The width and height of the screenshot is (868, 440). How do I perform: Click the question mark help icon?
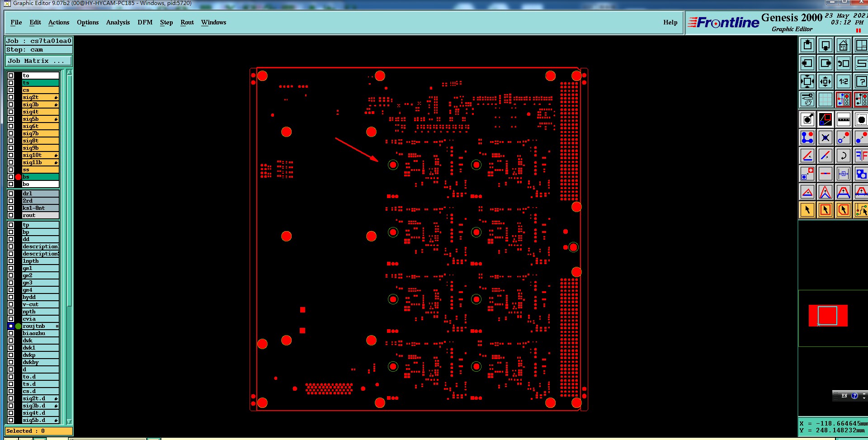tap(861, 81)
